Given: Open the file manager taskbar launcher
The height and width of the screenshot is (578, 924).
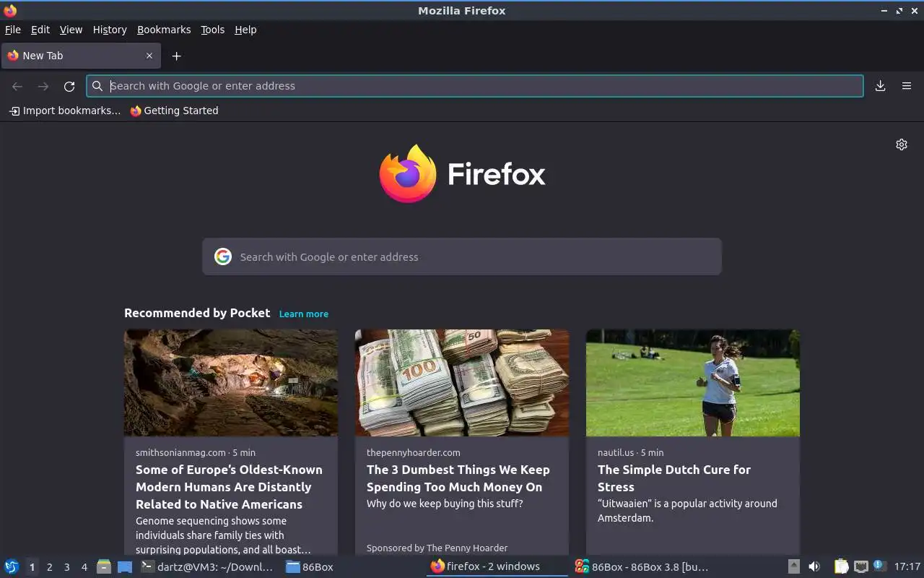Looking at the screenshot, I should pos(104,566).
